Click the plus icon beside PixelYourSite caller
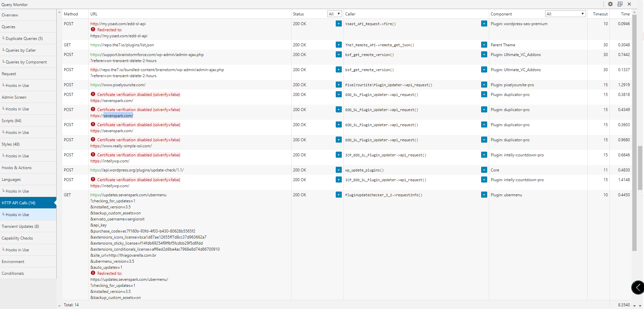 (484, 85)
